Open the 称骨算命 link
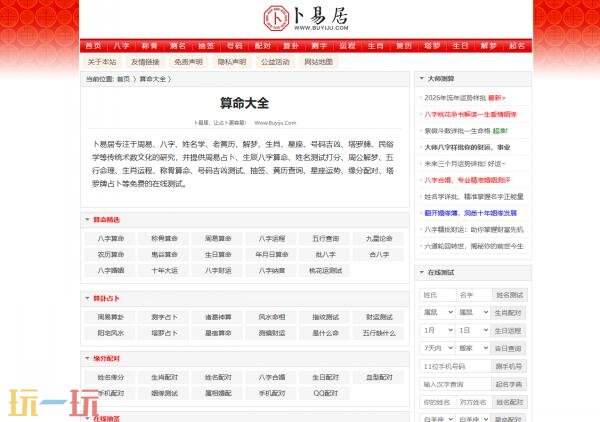The width and height of the screenshot is (600, 422). (164, 238)
